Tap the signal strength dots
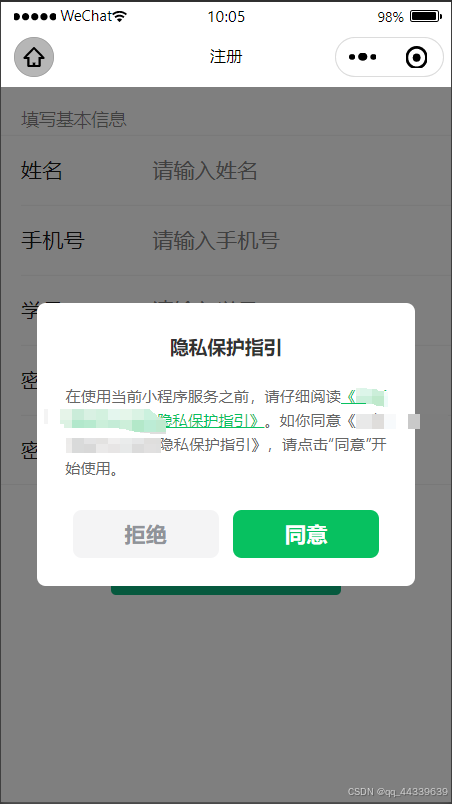 35,16
